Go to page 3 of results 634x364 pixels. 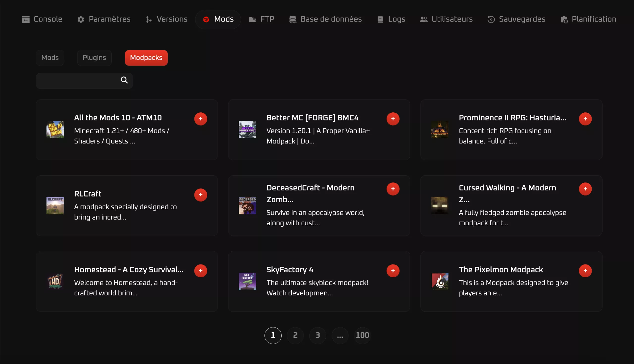pos(318,336)
